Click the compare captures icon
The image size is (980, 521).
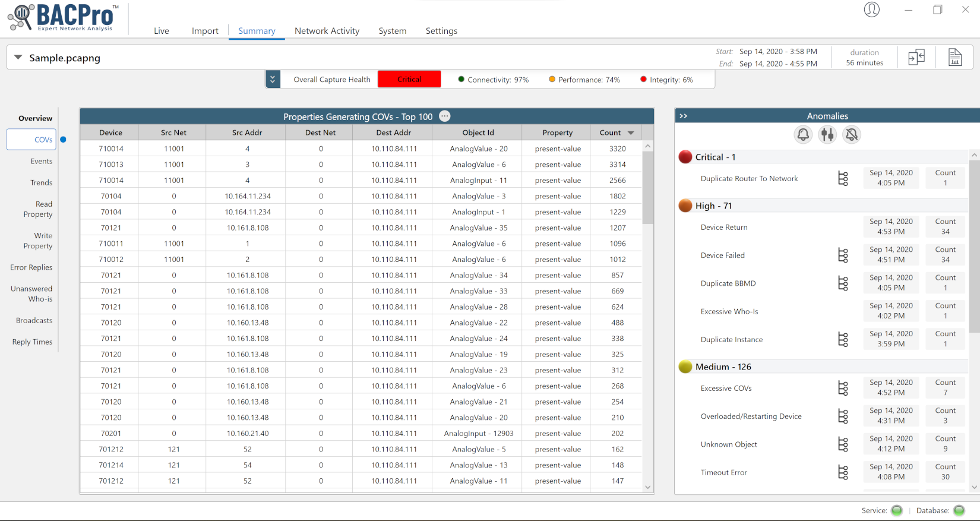click(916, 57)
